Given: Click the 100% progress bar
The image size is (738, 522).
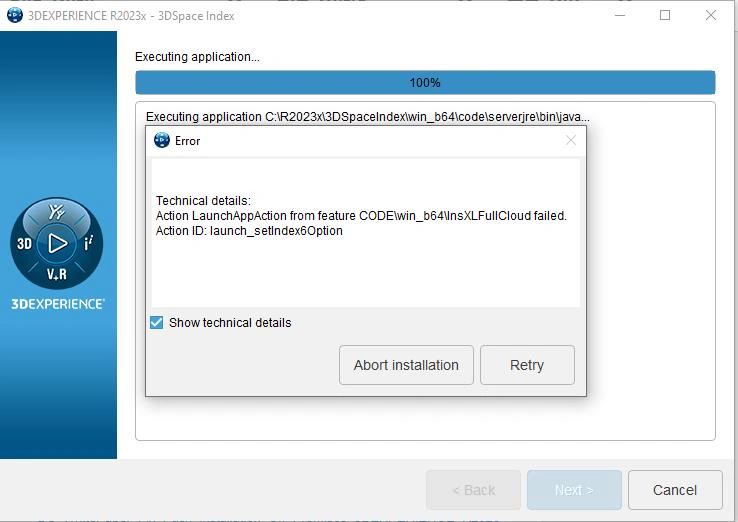Looking at the screenshot, I should click(x=425, y=83).
